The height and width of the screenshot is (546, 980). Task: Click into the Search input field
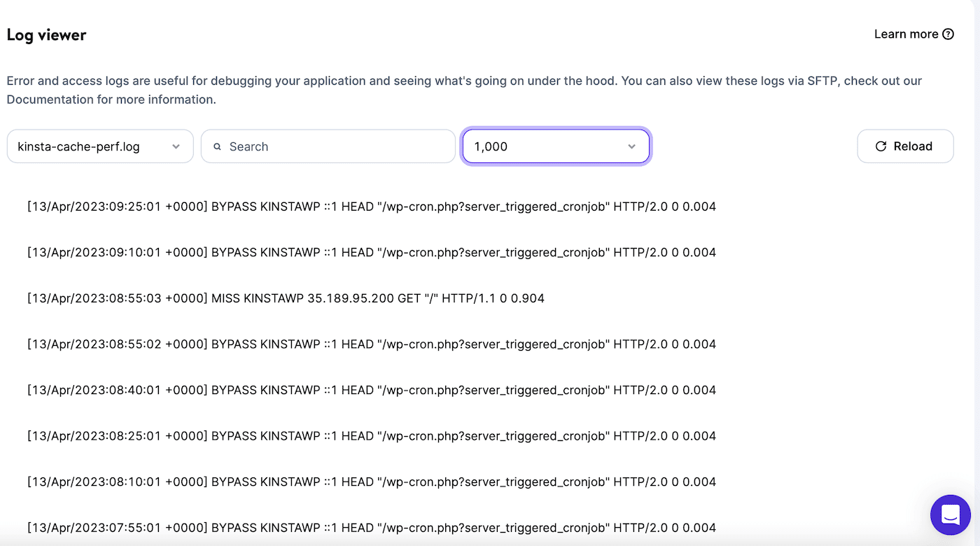click(328, 146)
